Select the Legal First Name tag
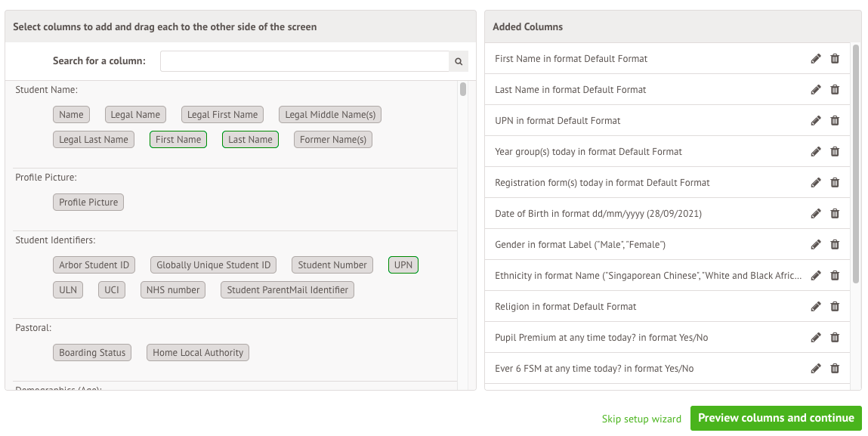Screen dimensions: 868x436 tap(222, 115)
